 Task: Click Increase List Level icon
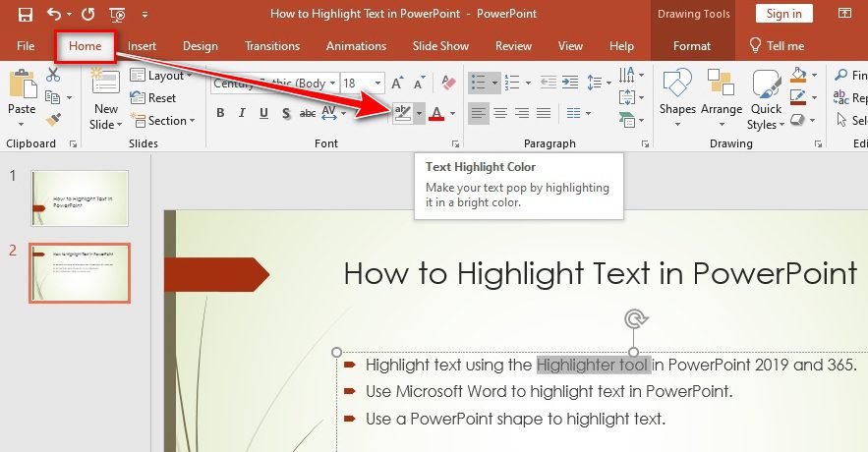570,83
